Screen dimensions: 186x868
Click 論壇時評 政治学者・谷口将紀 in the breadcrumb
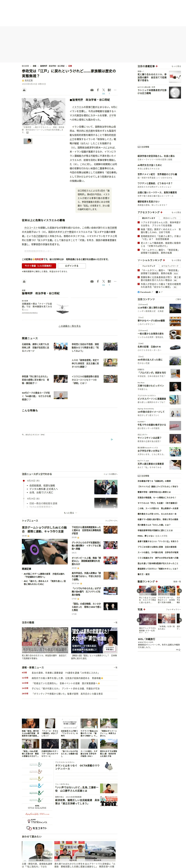point(52,66)
